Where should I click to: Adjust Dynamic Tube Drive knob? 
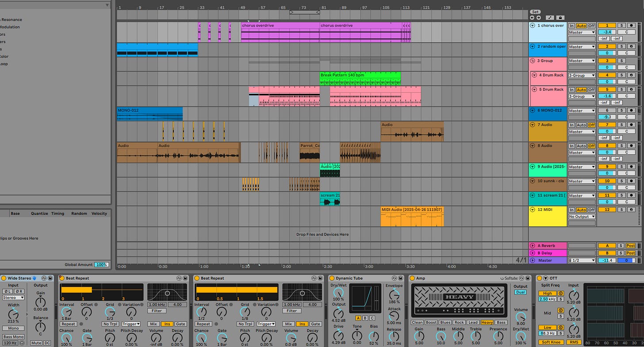click(x=338, y=335)
